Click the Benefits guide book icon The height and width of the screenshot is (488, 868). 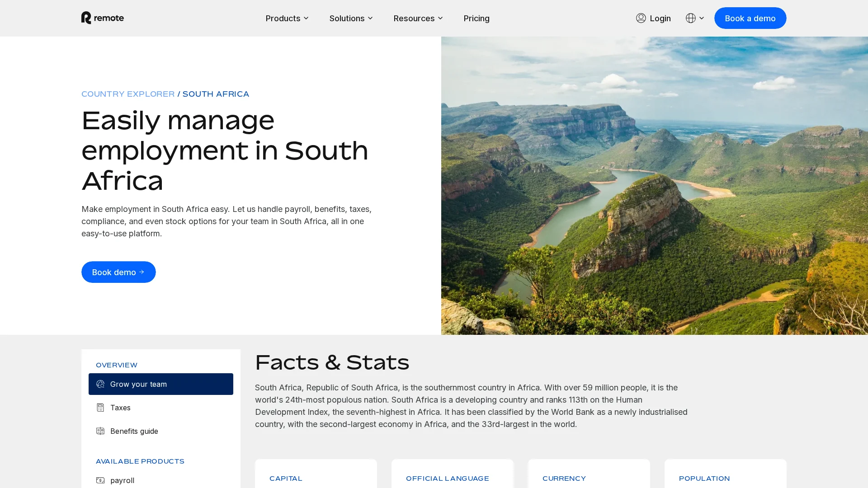click(x=100, y=431)
